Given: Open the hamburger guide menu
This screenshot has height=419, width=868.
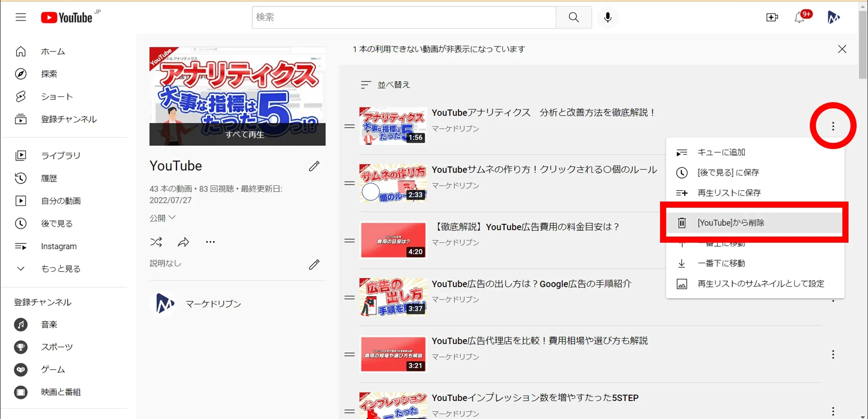Looking at the screenshot, I should coord(21,17).
